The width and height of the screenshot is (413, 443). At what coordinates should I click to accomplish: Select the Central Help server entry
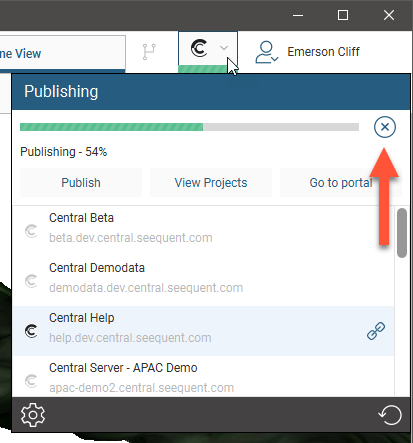point(203,331)
